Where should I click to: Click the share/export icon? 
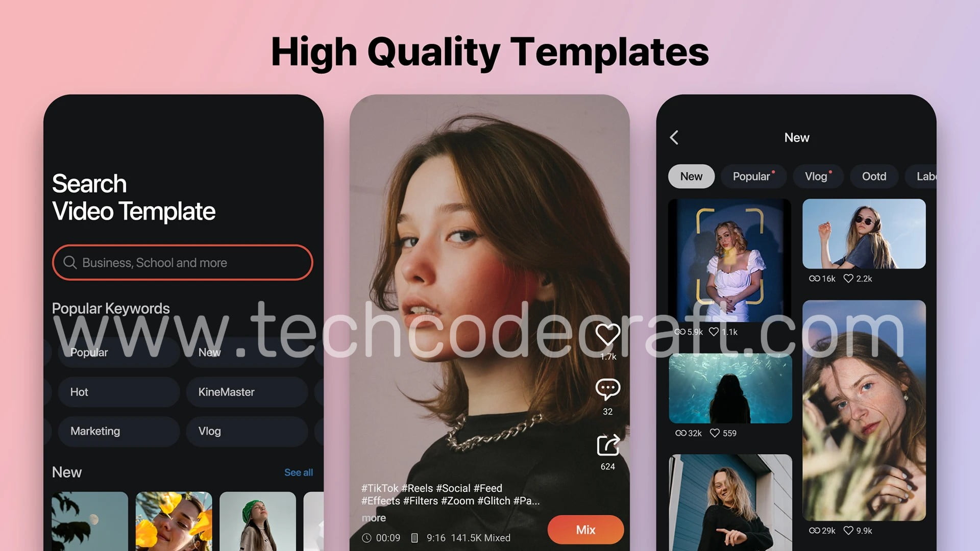pos(607,446)
